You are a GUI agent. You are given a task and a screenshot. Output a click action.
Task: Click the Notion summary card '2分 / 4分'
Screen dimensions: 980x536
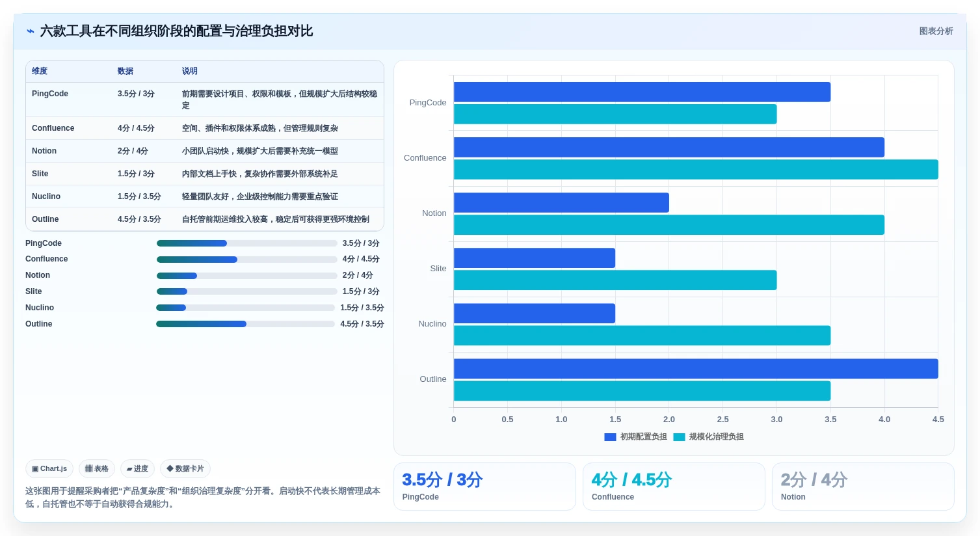coord(863,487)
